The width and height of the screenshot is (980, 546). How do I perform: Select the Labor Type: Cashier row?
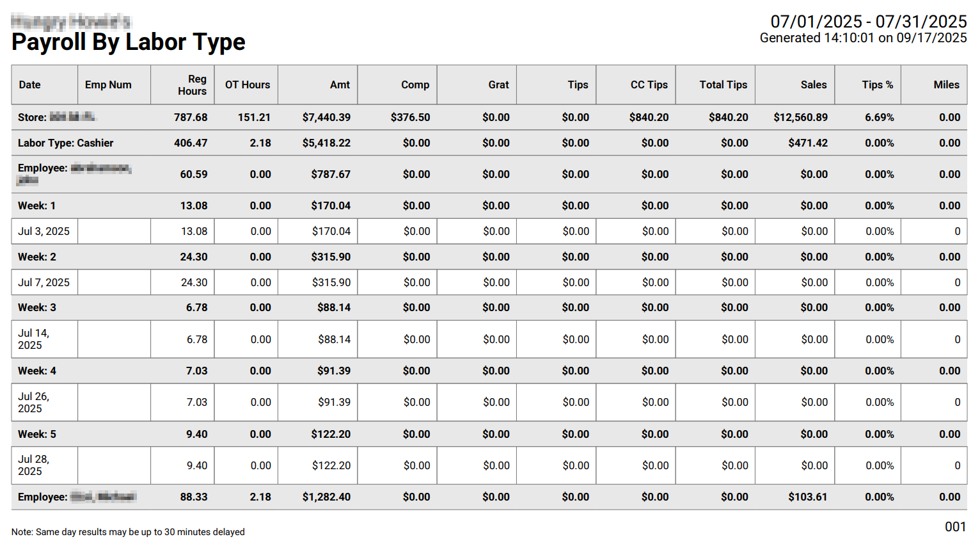point(489,143)
